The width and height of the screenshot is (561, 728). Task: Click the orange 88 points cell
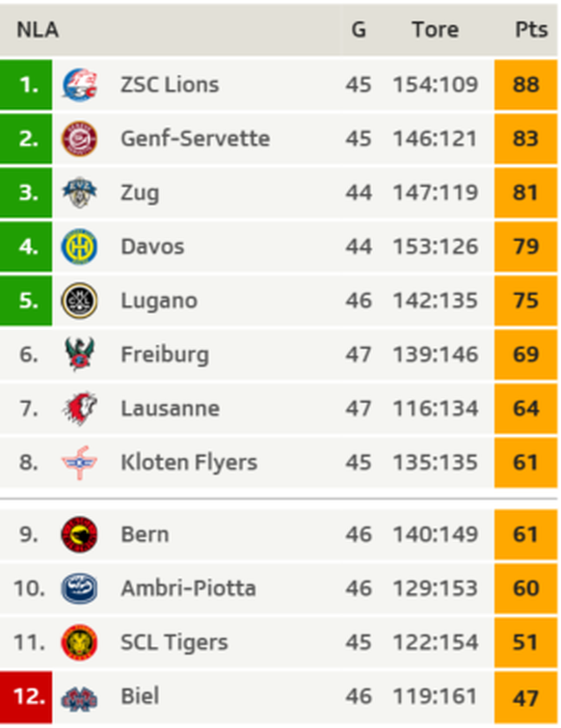click(x=525, y=85)
